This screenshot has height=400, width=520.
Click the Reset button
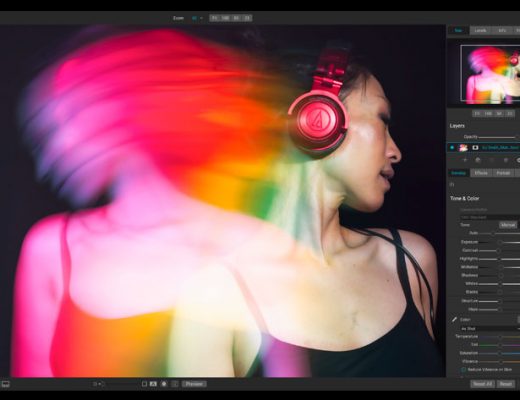(x=506, y=384)
